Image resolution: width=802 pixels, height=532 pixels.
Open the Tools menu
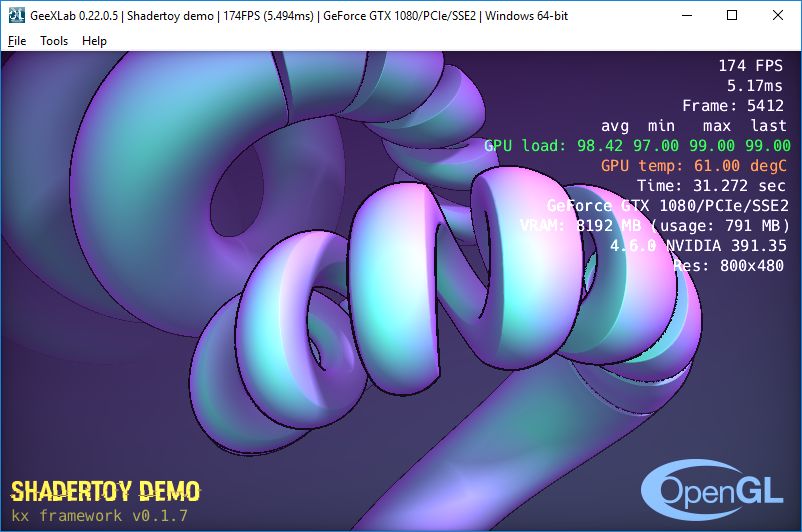[54, 41]
